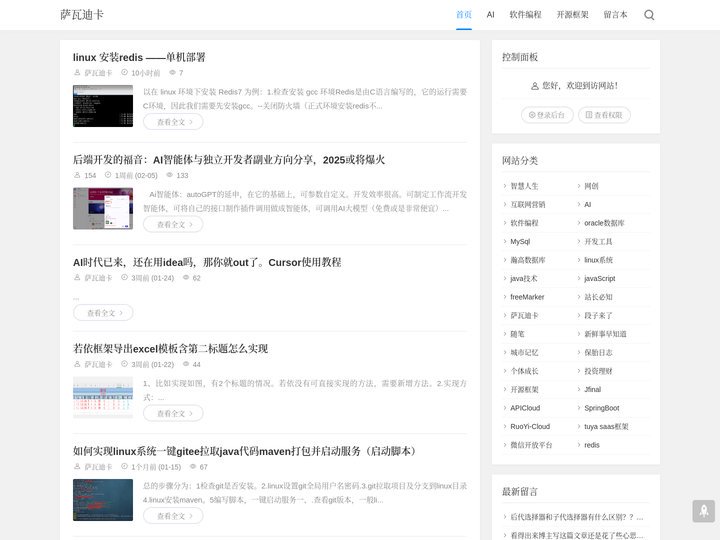The image size is (720, 540).
Task: Open the AI category in 网站分类
Action: [588, 204]
